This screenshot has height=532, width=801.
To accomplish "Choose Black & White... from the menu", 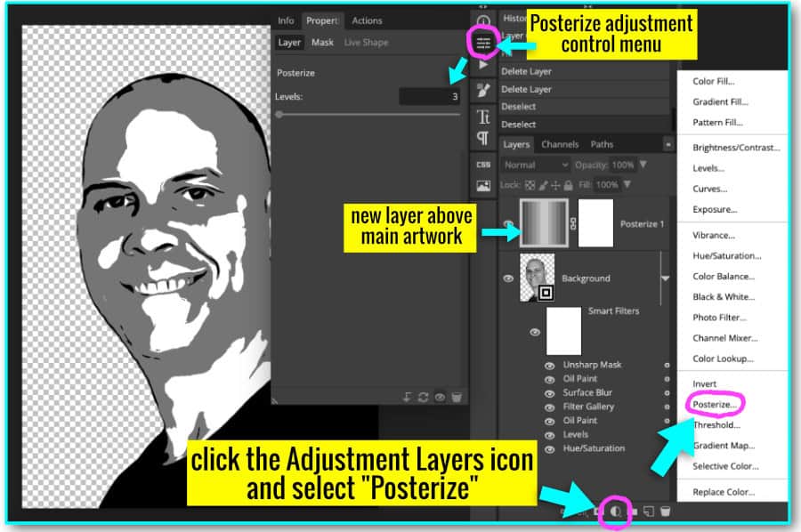I will [724, 296].
